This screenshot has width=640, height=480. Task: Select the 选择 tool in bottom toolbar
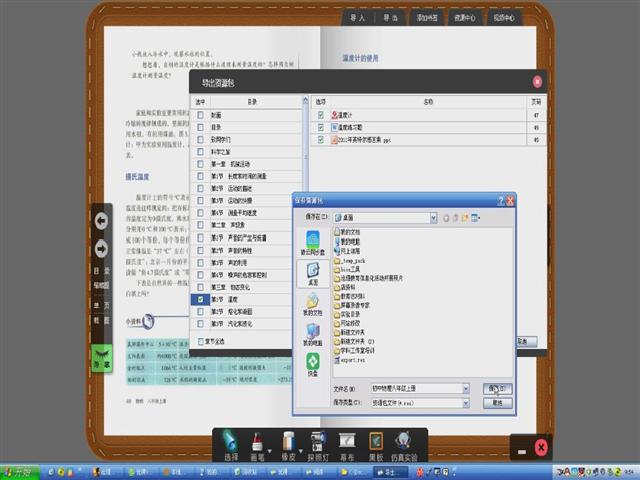[x=232, y=445]
